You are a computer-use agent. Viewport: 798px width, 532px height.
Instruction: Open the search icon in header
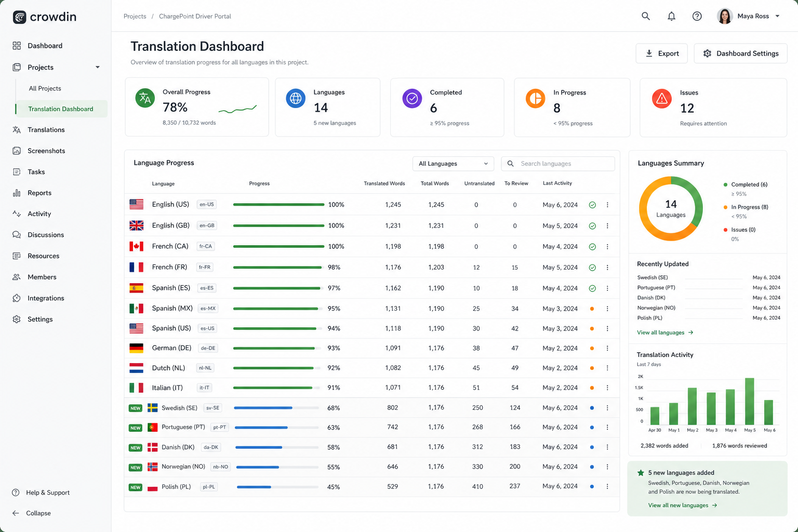(645, 16)
